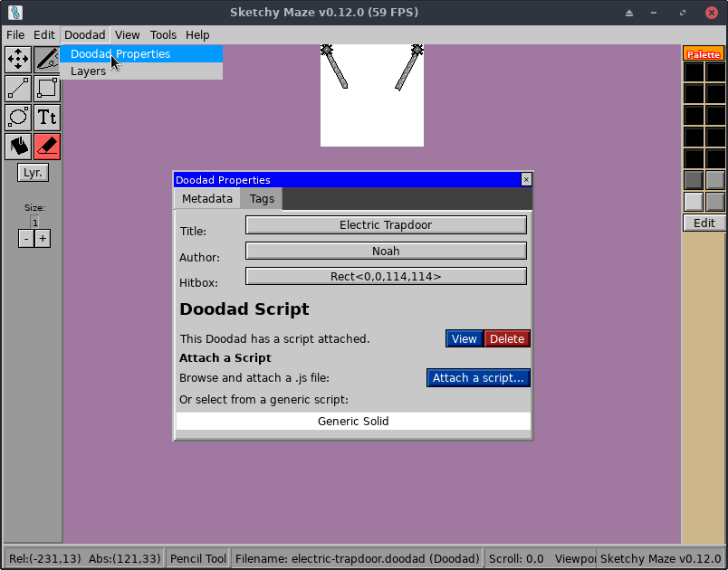Select the Generic Solid script

(353, 421)
